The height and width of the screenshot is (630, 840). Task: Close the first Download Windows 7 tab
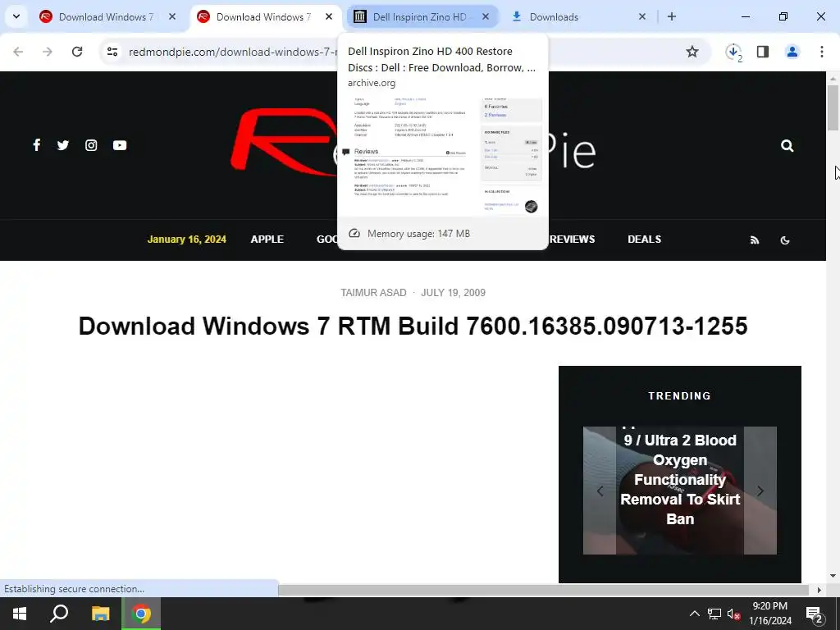172,16
